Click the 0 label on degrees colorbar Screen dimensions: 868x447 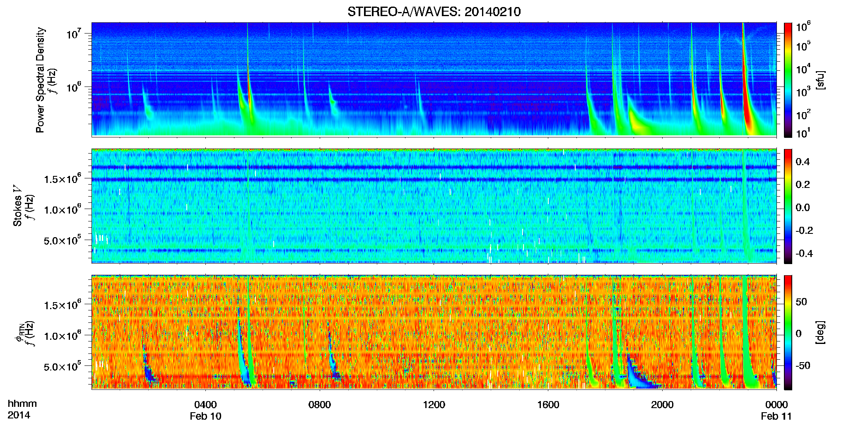pos(799,334)
